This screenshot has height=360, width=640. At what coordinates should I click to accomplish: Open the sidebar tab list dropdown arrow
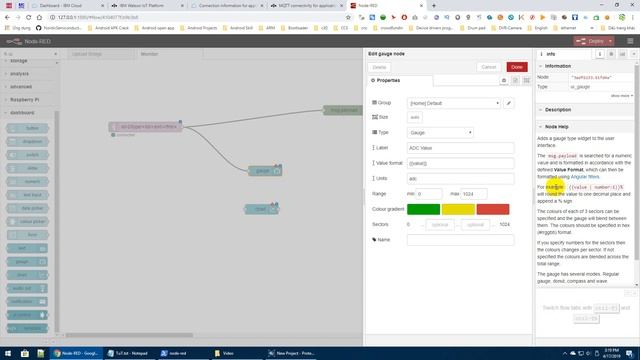click(634, 54)
